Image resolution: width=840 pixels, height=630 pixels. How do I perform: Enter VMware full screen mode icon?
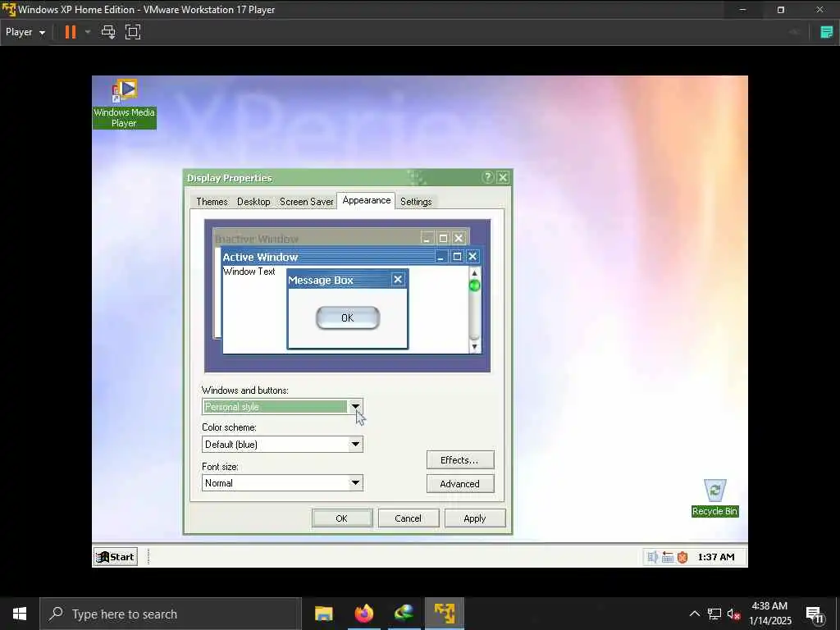pos(133,32)
